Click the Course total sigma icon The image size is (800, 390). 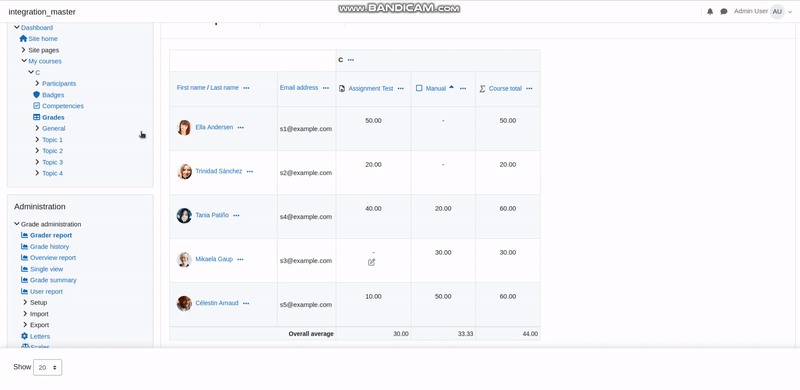(x=482, y=88)
